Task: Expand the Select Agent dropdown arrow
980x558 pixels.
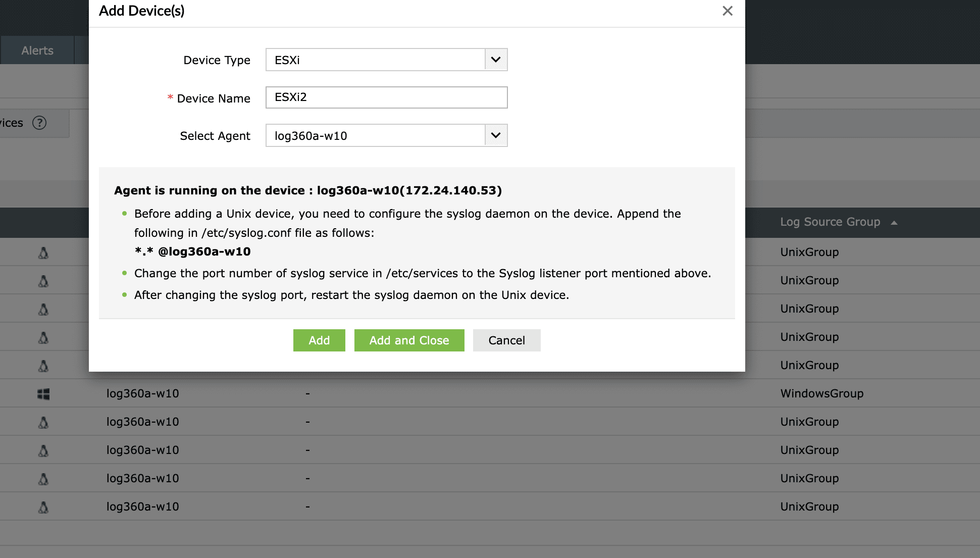Action: pos(496,135)
